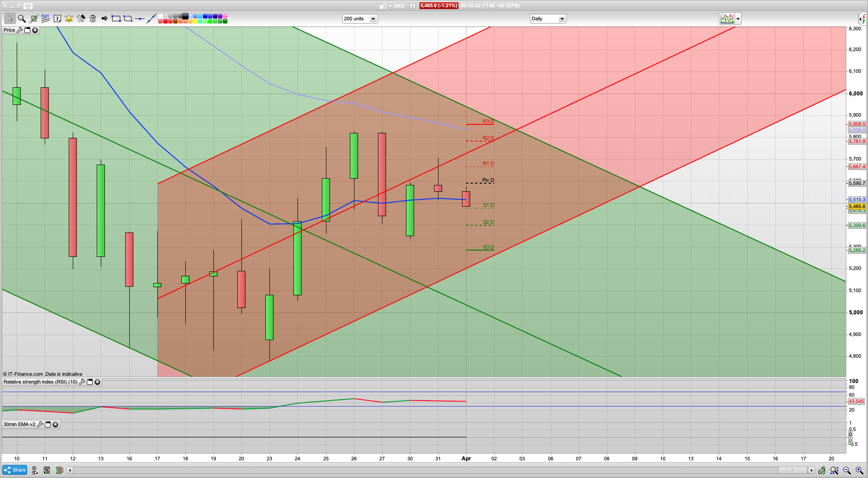Click the keyboard icon in title bar
The height and width of the screenshot is (478, 868).
(x=28, y=6)
